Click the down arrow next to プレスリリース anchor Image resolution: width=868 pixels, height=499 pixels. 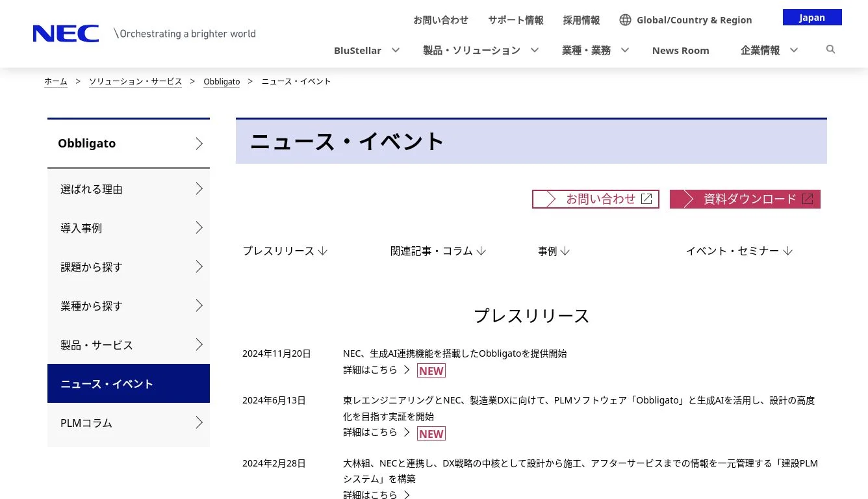coord(323,251)
